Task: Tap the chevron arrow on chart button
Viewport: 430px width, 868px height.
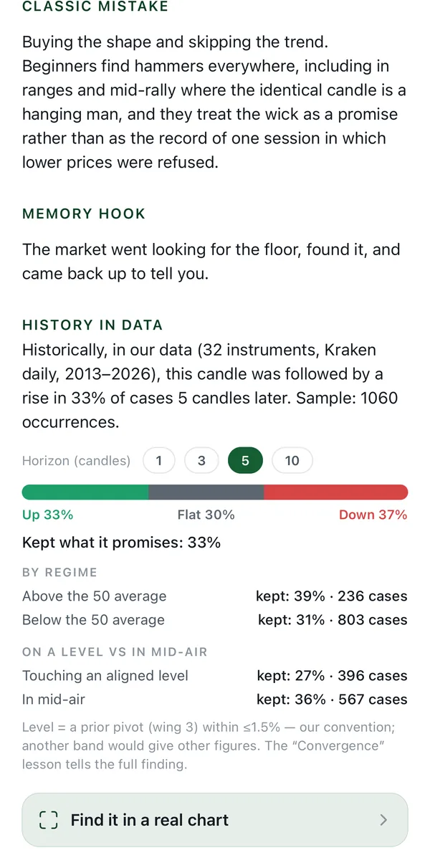Action: tap(383, 820)
